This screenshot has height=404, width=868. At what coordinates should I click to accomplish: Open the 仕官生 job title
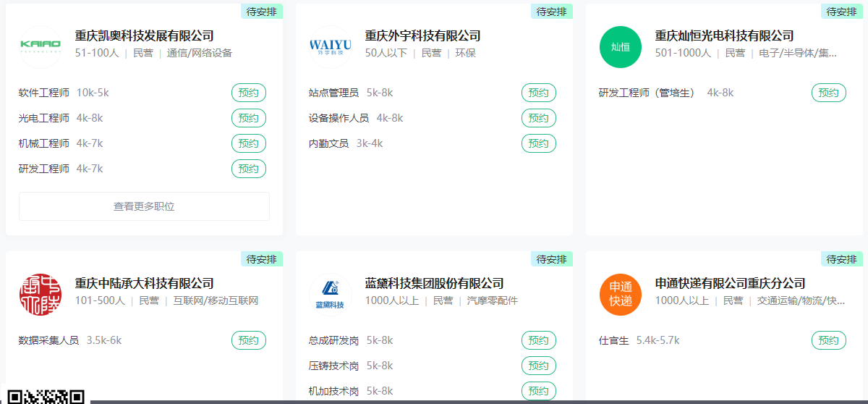coord(614,340)
